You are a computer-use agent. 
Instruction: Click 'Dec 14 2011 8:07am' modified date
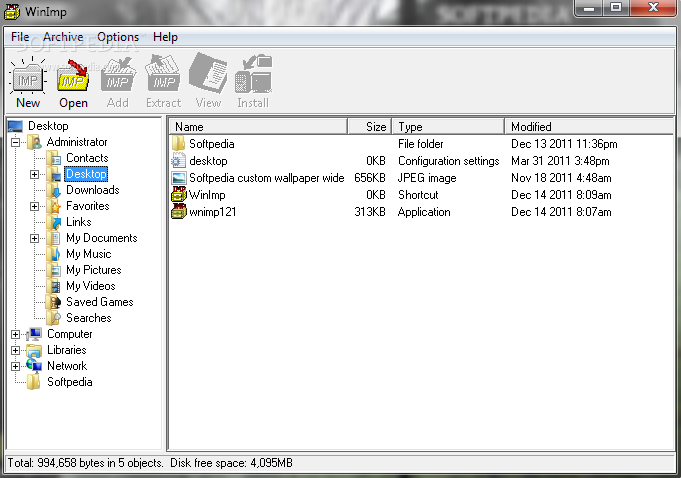tap(561, 212)
